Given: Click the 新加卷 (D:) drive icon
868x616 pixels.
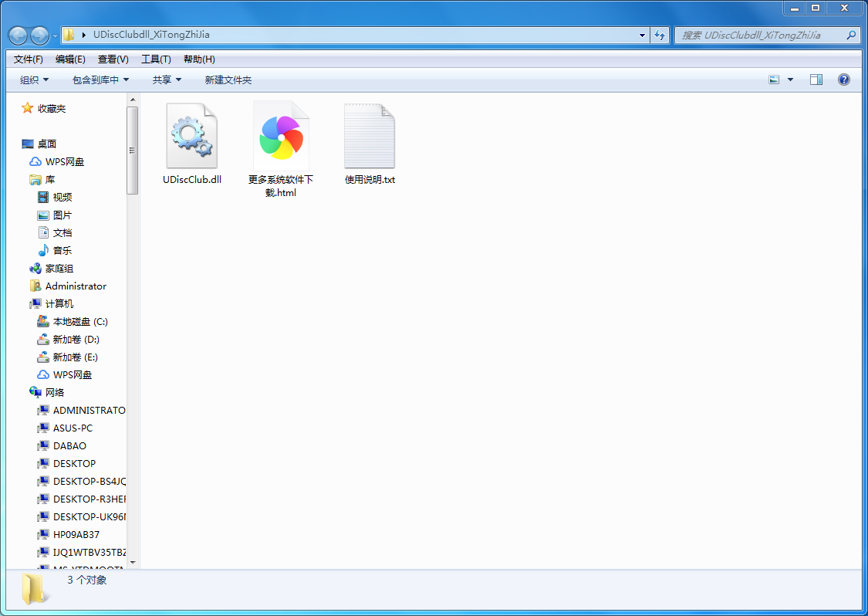Looking at the screenshot, I should (x=43, y=339).
